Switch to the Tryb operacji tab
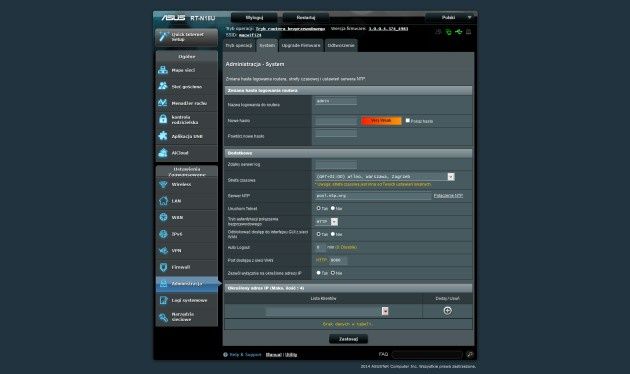Image resolution: width=630 pixels, height=374 pixels. (x=239, y=45)
